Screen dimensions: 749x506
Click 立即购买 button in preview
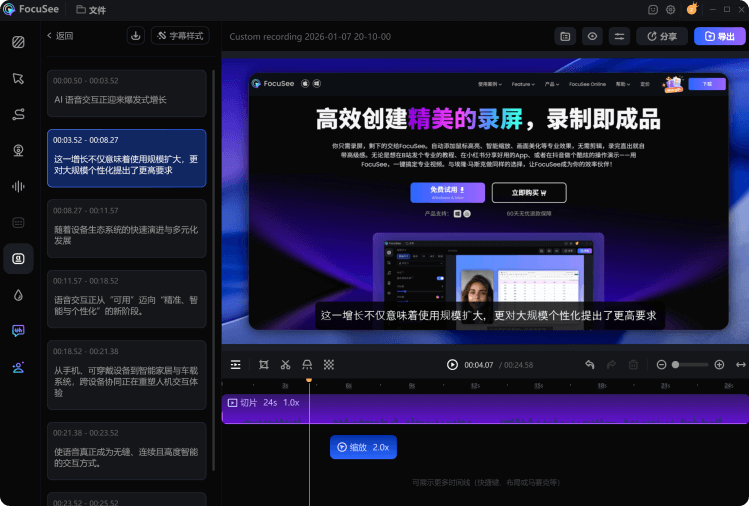(x=529, y=193)
